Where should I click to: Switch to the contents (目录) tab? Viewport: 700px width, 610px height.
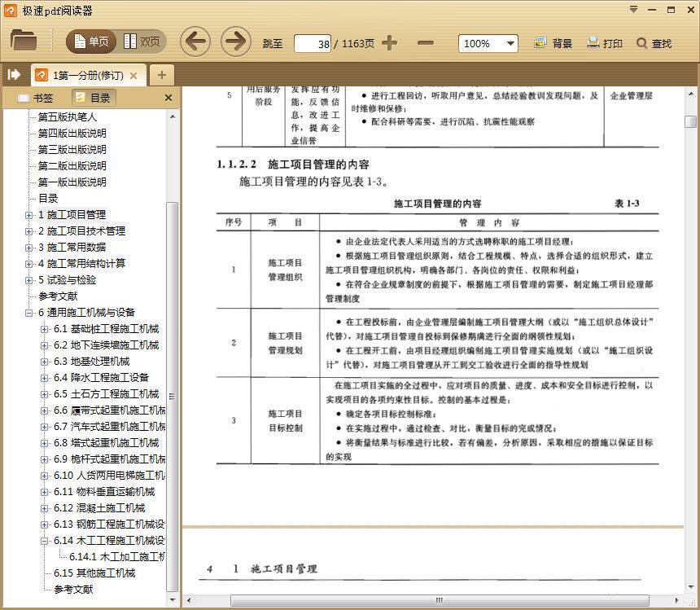click(94, 98)
